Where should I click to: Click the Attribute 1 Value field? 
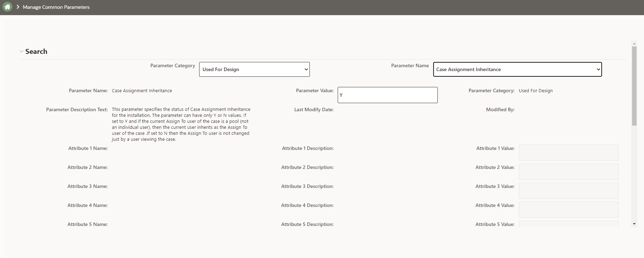pos(569,153)
